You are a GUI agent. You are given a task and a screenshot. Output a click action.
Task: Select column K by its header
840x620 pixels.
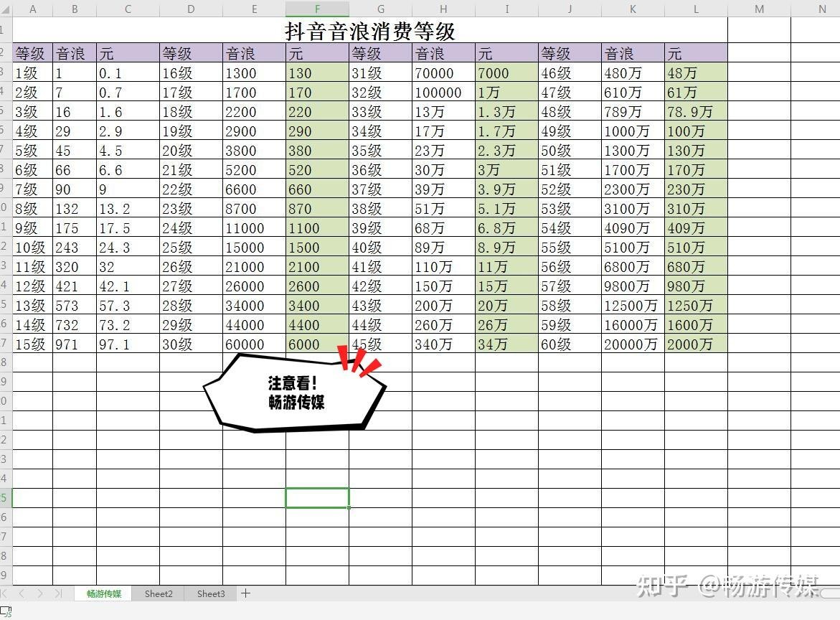(x=633, y=9)
